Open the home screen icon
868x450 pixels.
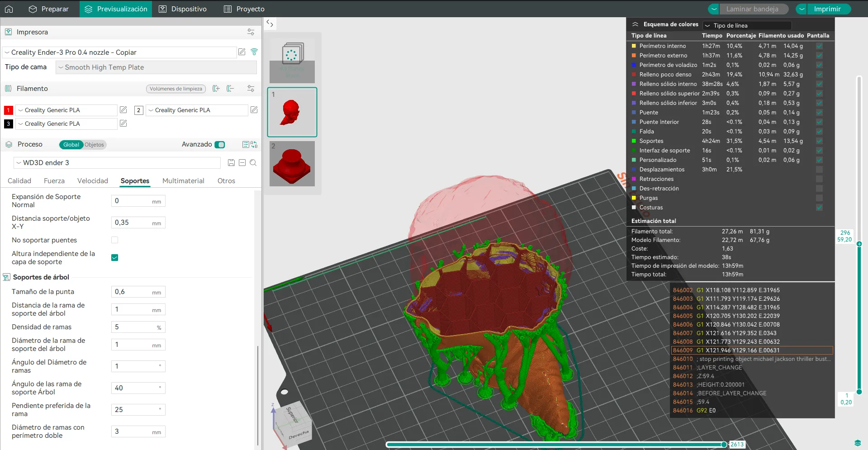pos(9,9)
